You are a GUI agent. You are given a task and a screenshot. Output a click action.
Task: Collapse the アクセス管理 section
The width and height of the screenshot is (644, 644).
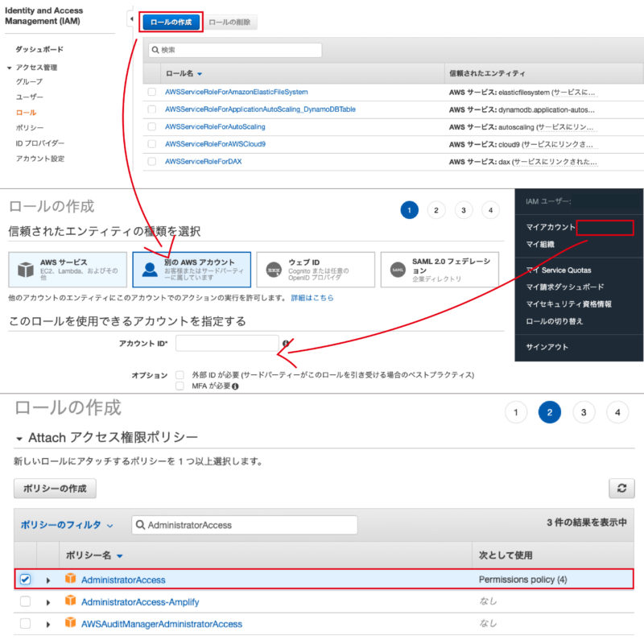[x=9, y=68]
